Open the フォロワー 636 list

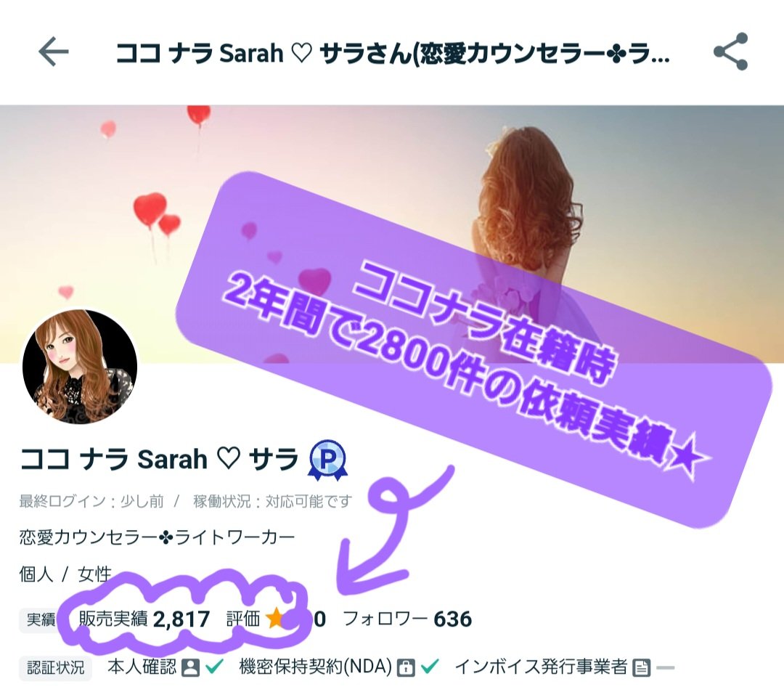point(407,619)
